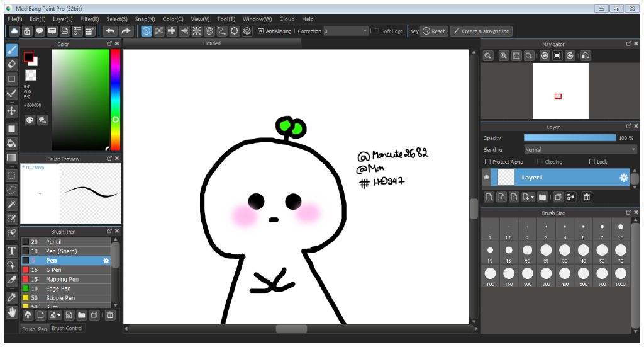
Task: Toggle the Clipping checkbox
Action: [540, 162]
